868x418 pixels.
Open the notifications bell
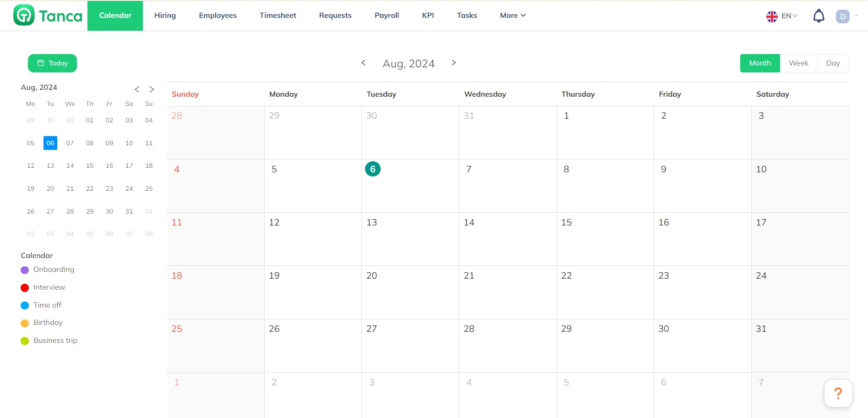819,16
